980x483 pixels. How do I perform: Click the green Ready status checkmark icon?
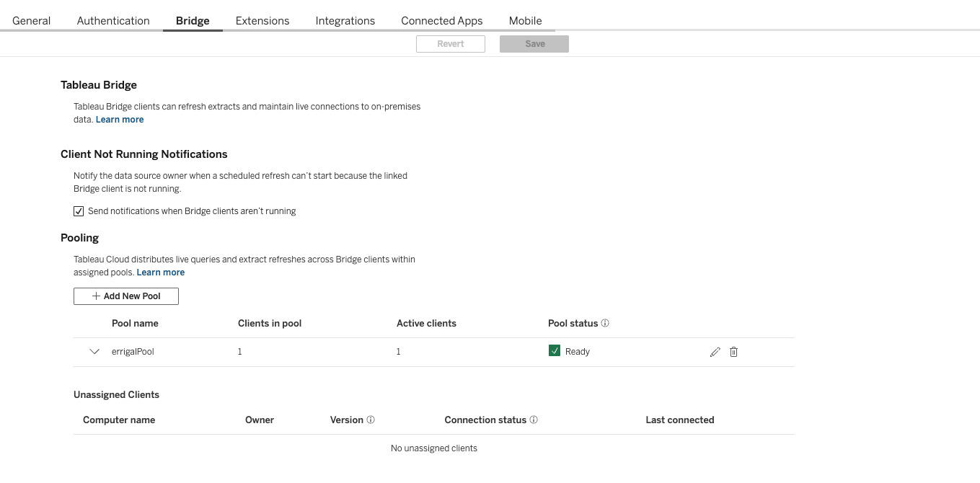[x=555, y=351]
